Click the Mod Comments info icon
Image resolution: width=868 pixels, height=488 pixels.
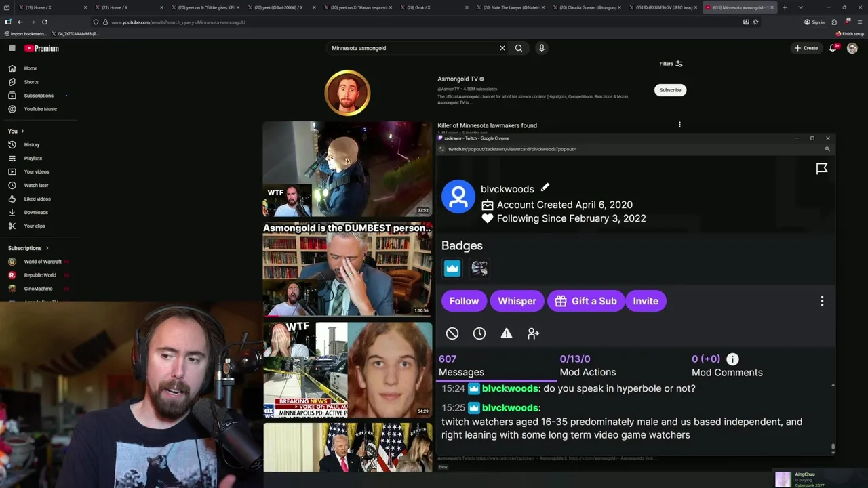click(x=732, y=359)
